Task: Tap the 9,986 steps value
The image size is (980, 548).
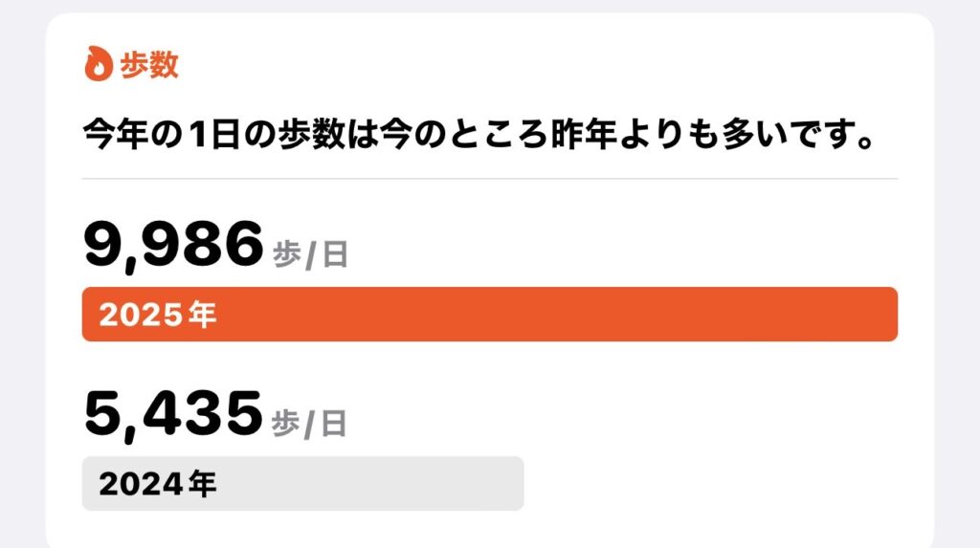Action: (174, 245)
